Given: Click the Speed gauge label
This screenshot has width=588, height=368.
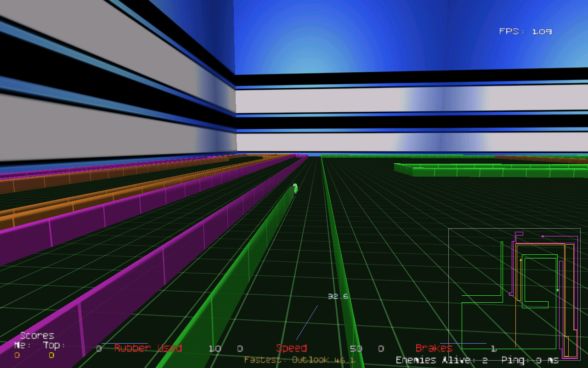Looking at the screenshot, I should [291, 348].
